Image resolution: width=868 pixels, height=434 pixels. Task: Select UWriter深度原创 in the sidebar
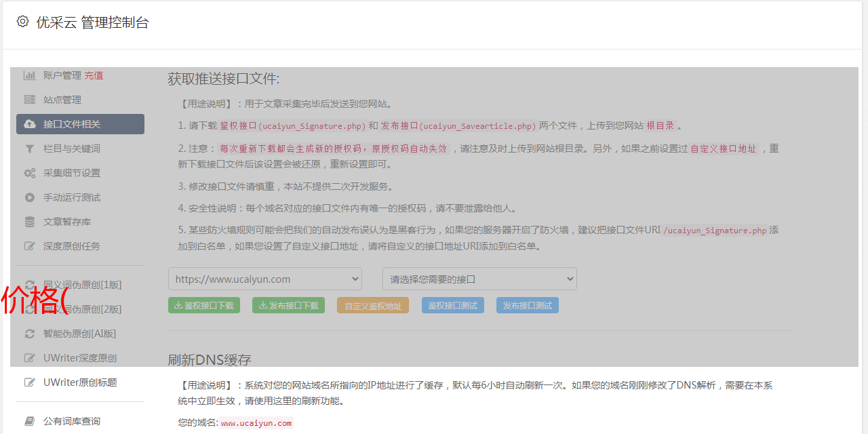(80, 358)
